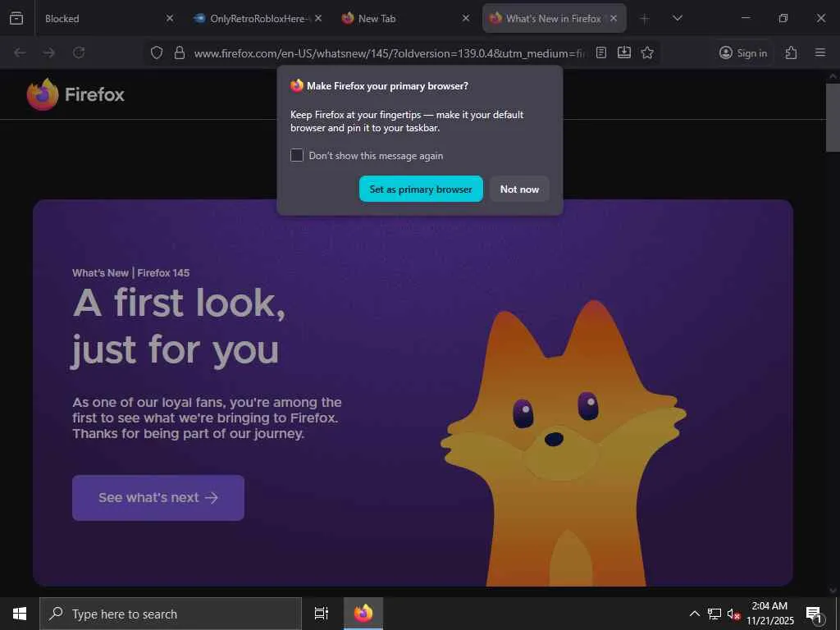The height and width of the screenshot is (630, 840).
Task: Open the clock showing 2:04 AM
Action: [x=769, y=614]
